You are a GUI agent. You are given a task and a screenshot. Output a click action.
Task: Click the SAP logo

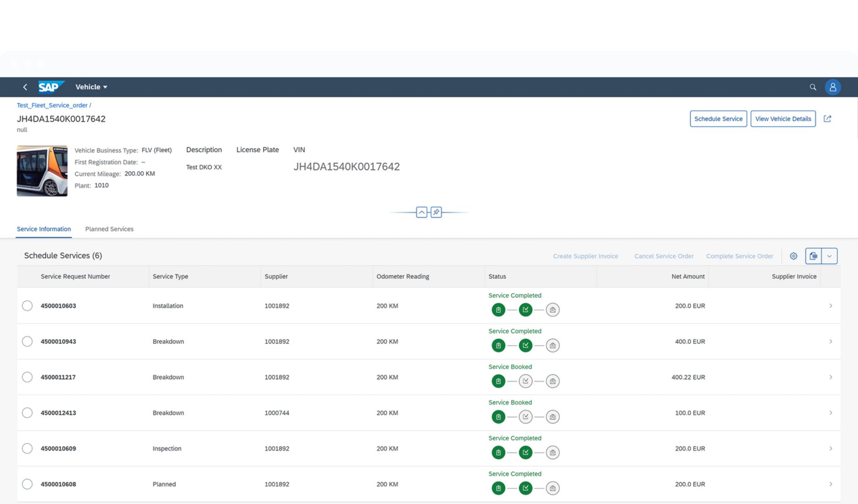tap(50, 87)
